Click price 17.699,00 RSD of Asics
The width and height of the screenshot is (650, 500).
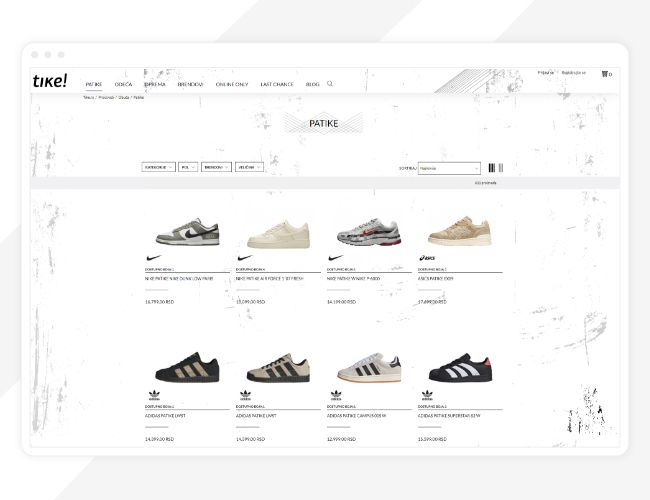pyautogui.click(x=432, y=302)
